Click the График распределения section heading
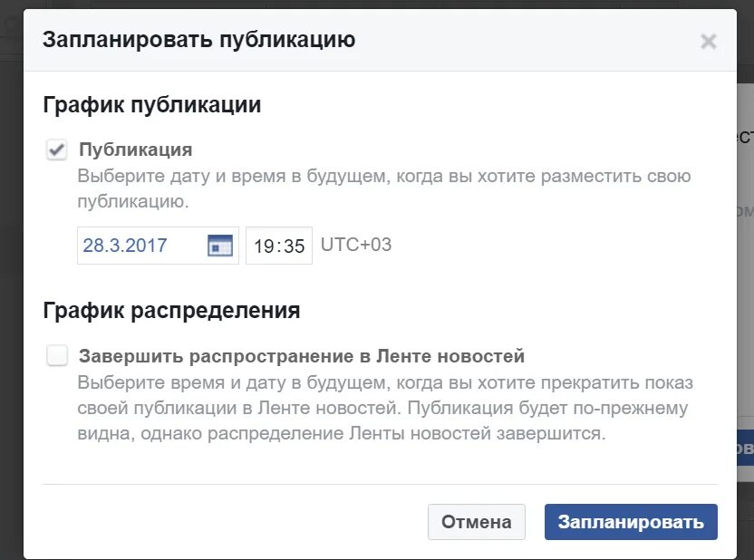 (171, 311)
